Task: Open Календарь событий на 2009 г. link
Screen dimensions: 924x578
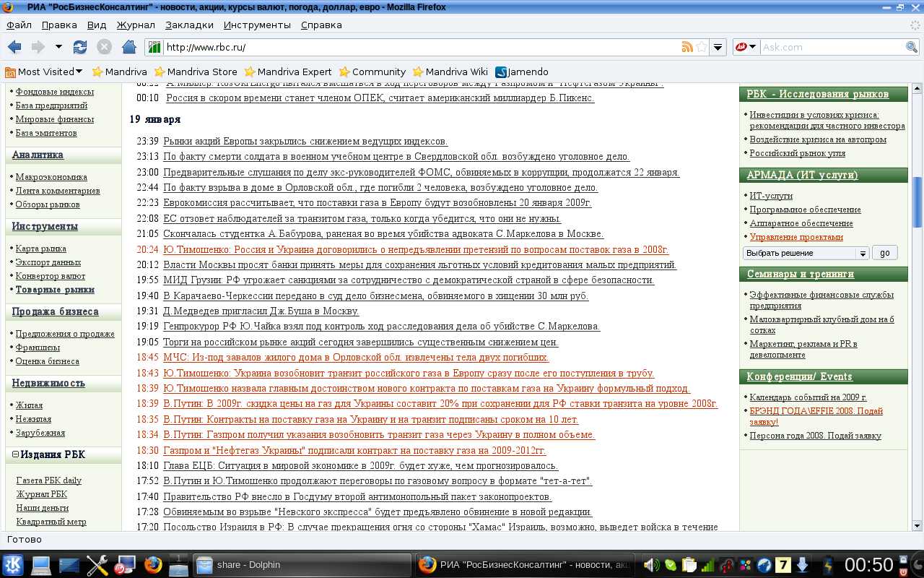Action: (808, 397)
